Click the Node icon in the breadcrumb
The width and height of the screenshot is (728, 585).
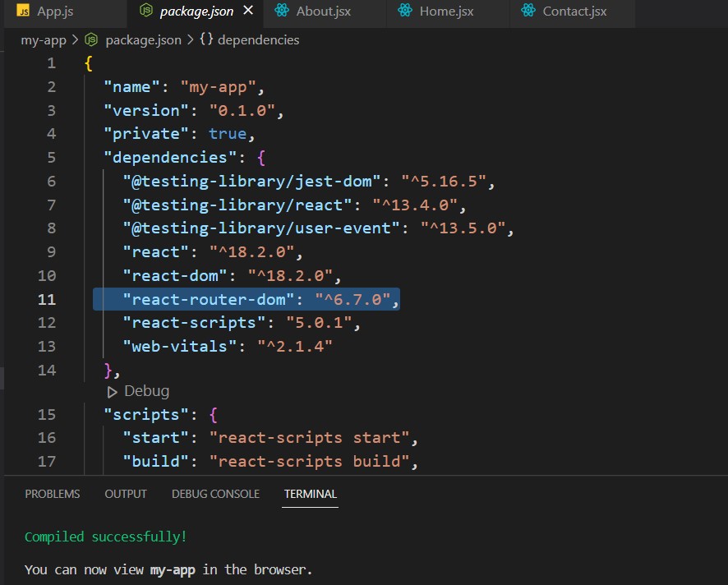pyautogui.click(x=91, y=39)
